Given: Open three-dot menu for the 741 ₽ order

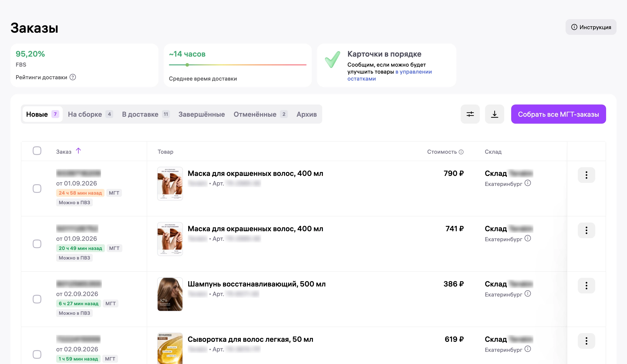Looking at the screenshot, I should pyautogui.click(x=586, y=230).
